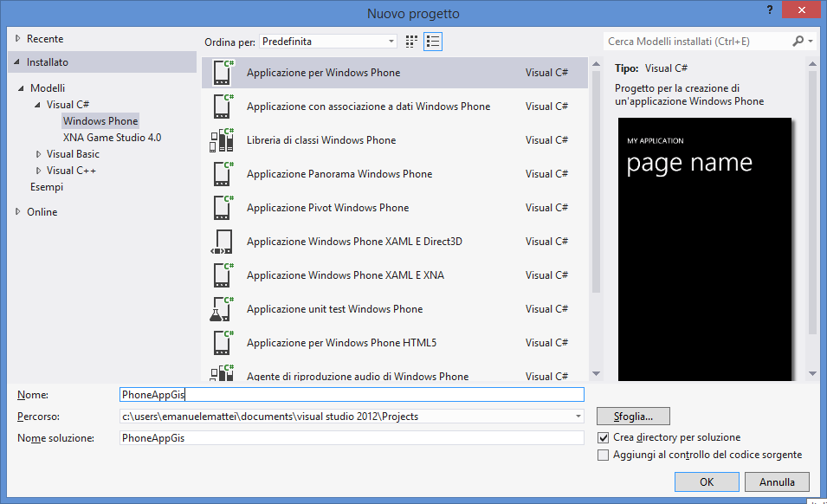
Task: Enable Aggiungi al controllo del codice sorgente
Action: (604, 455)
